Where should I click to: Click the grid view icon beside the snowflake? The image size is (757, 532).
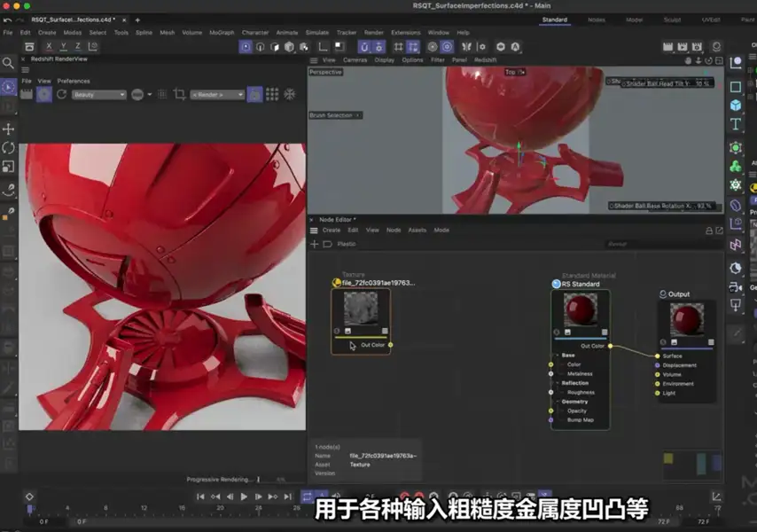(272, 91)
